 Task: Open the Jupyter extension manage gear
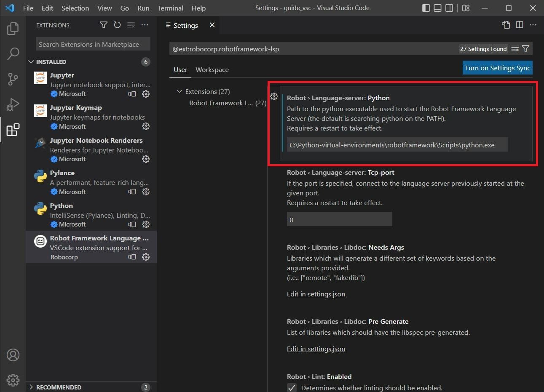tap(146, 94)
